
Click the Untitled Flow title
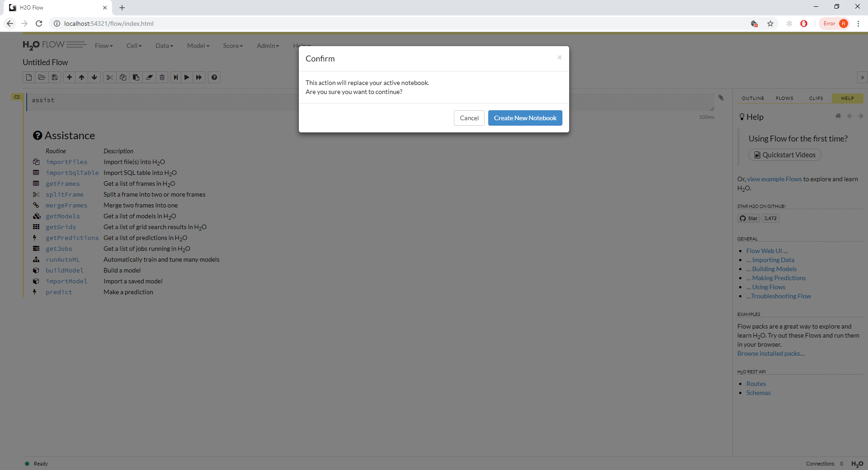(x=45, y=62)
